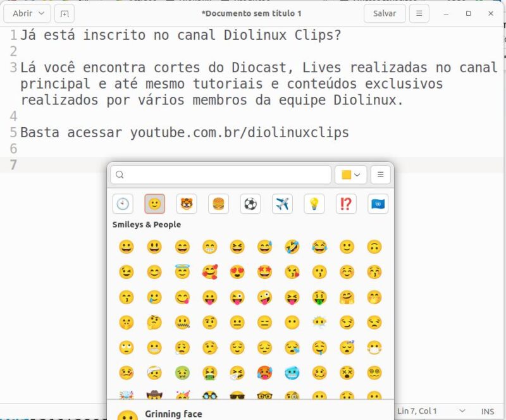The image size is (506, 420).
Task: Open the Objects emoji category
Action: (314, 204)
